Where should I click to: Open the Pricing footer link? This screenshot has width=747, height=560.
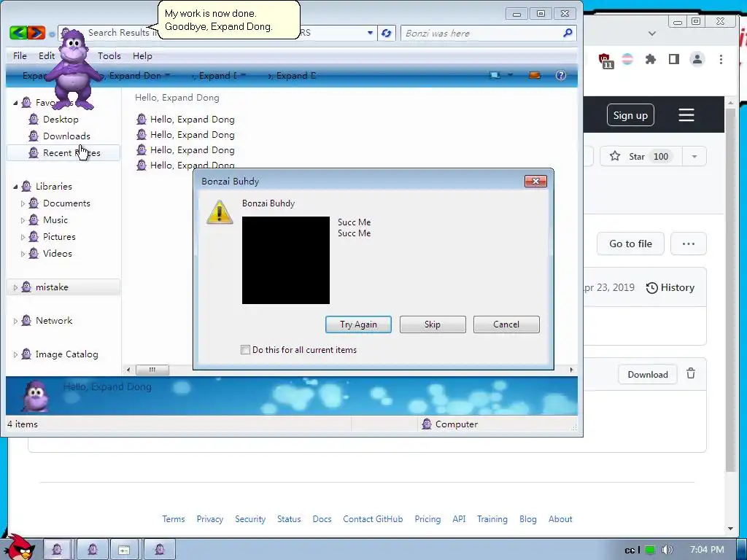pyautogui.click(x=427, y=518)
